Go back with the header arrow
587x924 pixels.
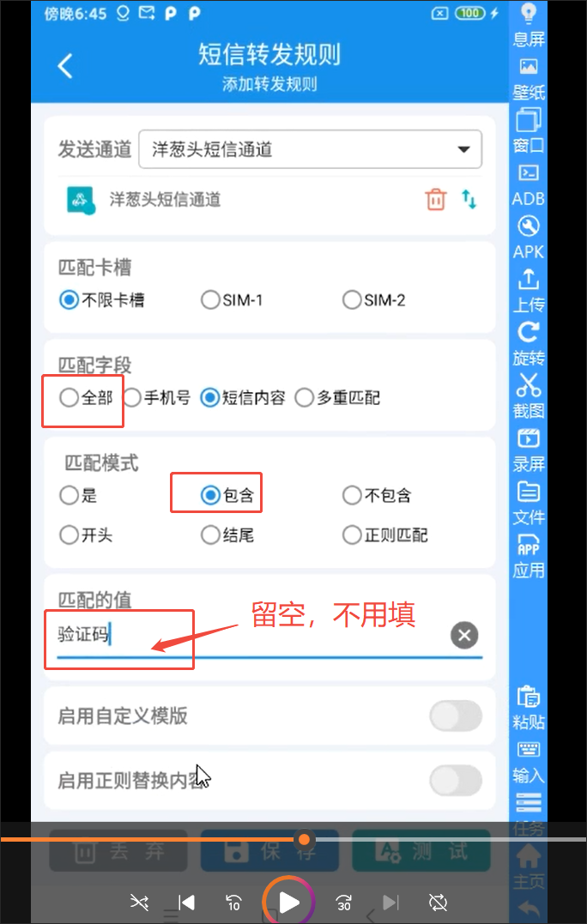65,65
